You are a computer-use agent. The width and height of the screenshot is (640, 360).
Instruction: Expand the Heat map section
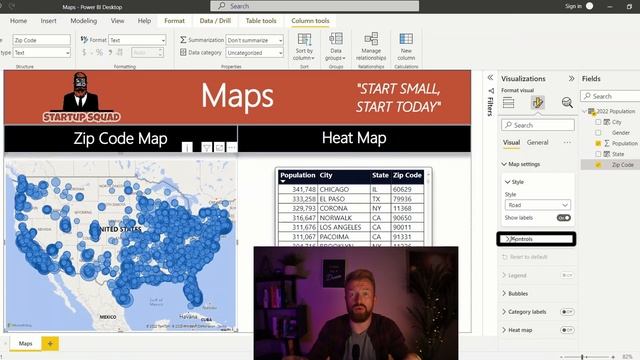504,330
